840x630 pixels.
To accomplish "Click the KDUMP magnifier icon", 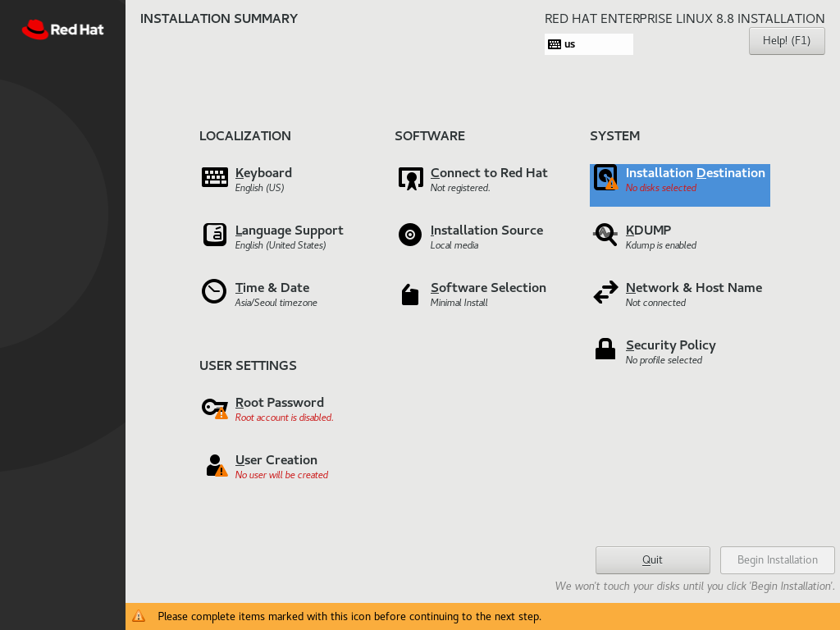I will (605, 235).
